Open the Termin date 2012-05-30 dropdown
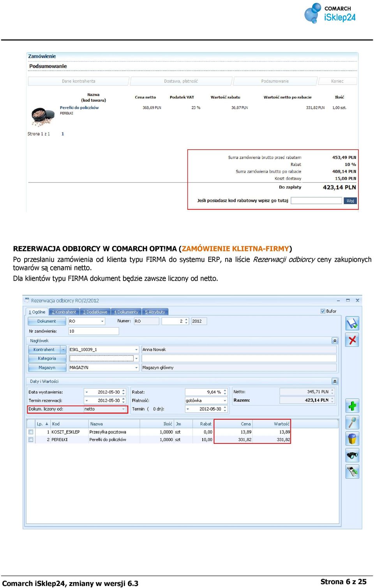Screen dimensions: 374x588 coord(188,409)
